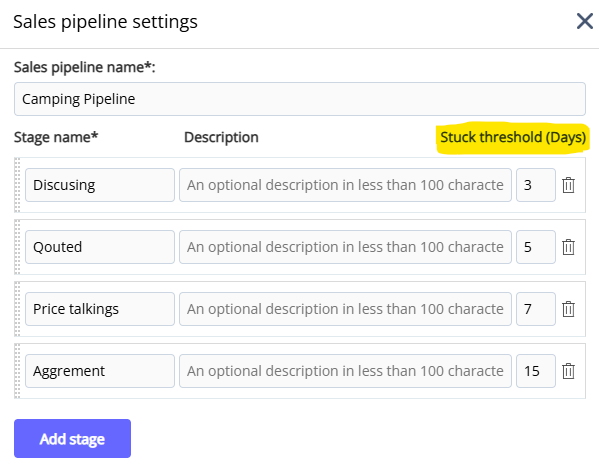Click the Price talkings stage name field

(100, 309)
